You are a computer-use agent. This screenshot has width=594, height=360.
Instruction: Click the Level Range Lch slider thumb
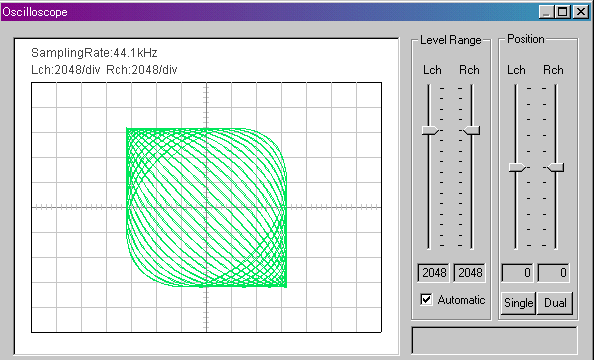[430, 130]
